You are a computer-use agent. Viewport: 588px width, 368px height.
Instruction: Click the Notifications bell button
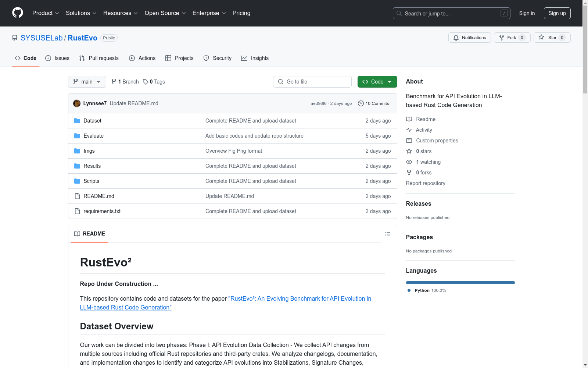pos(469,38)
